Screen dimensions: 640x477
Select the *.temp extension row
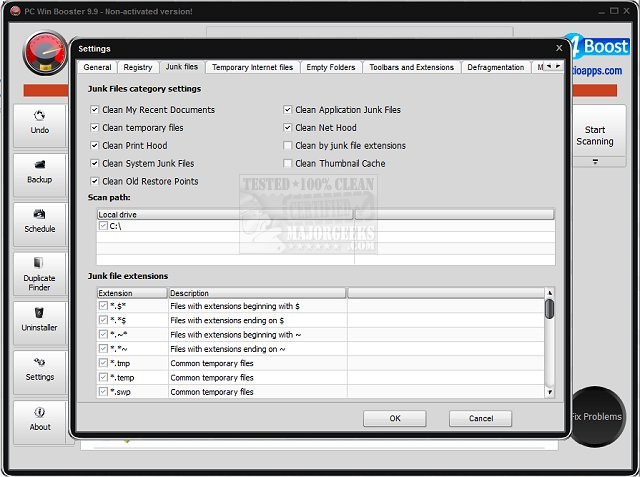(321, 377)
